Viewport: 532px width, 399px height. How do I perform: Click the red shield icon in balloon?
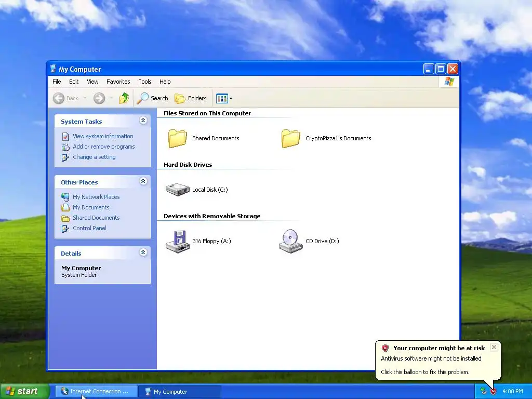click(x=385, y=348)
